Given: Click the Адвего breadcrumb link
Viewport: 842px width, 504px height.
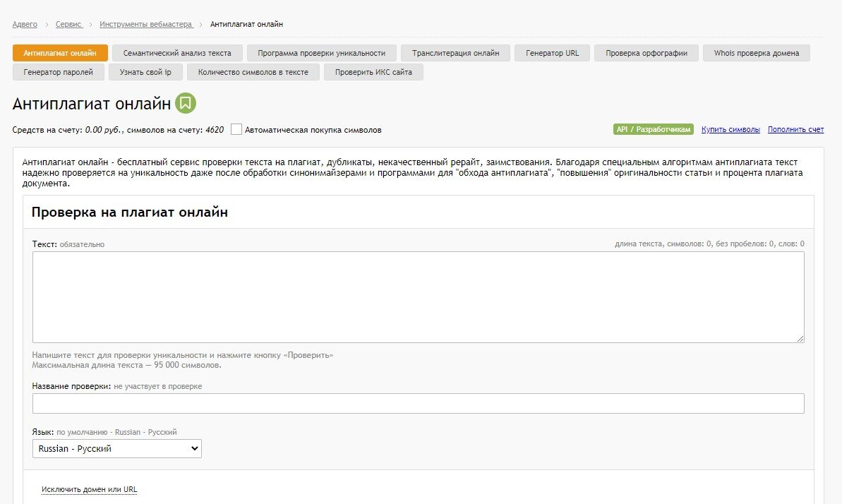Looking at the screenshot, I should coord(25,24).
